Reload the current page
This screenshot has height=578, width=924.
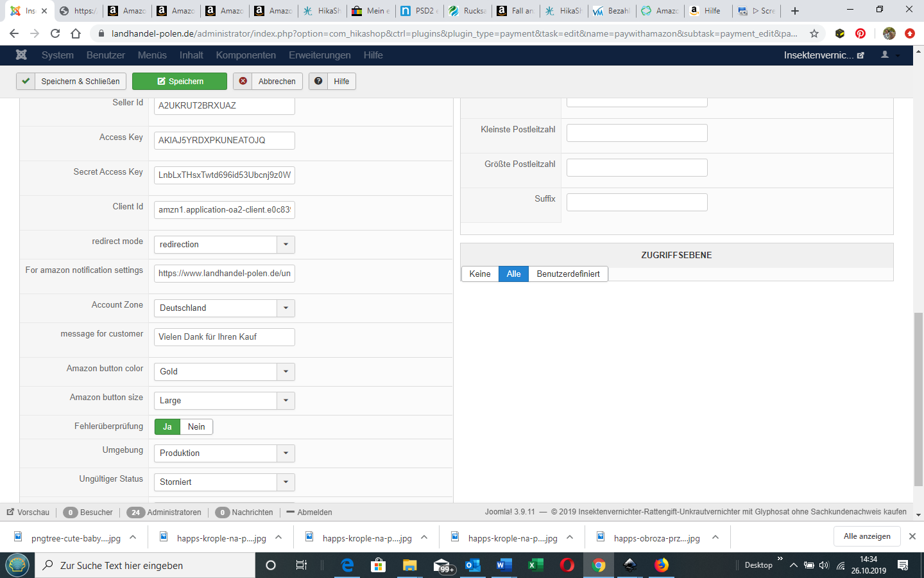click(55, 33)
